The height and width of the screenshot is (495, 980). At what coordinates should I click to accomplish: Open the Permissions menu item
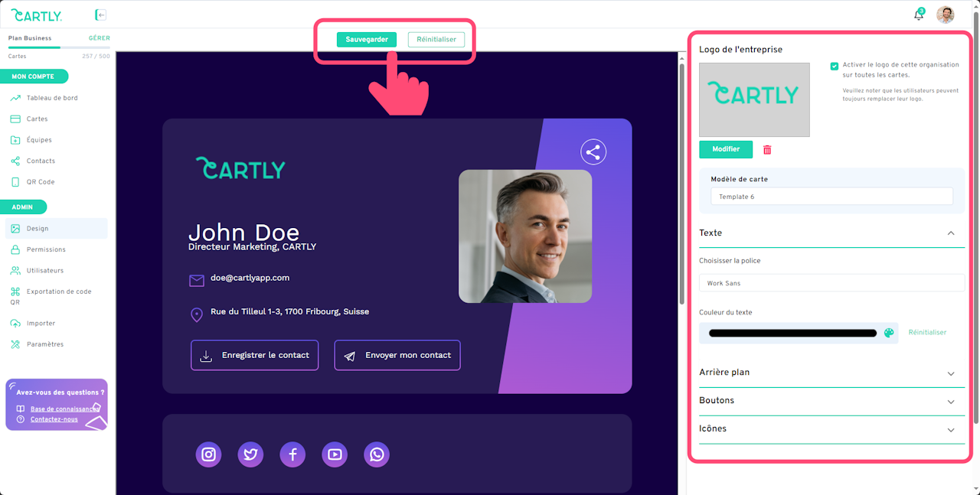[46, 249]
